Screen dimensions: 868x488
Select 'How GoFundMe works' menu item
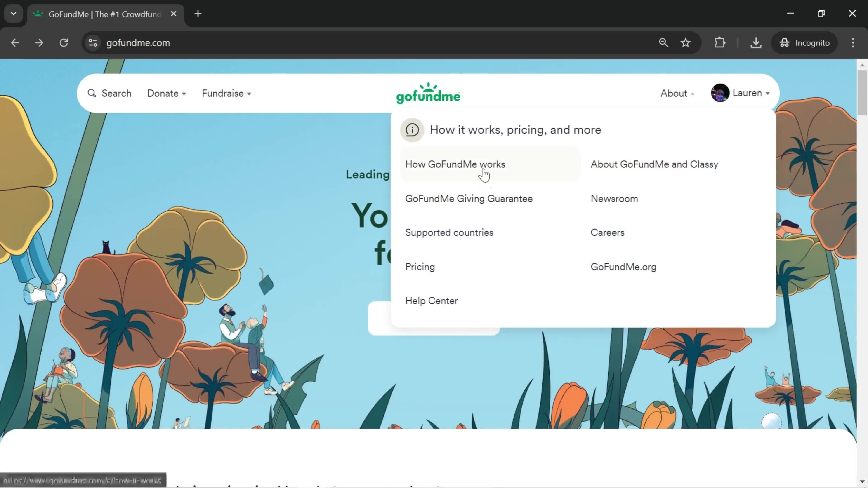[490, 164]
